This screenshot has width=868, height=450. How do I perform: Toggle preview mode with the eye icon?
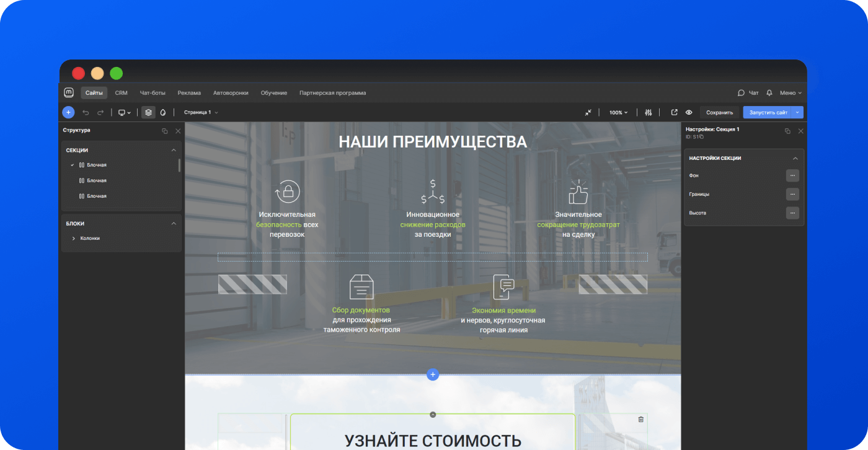689,112
